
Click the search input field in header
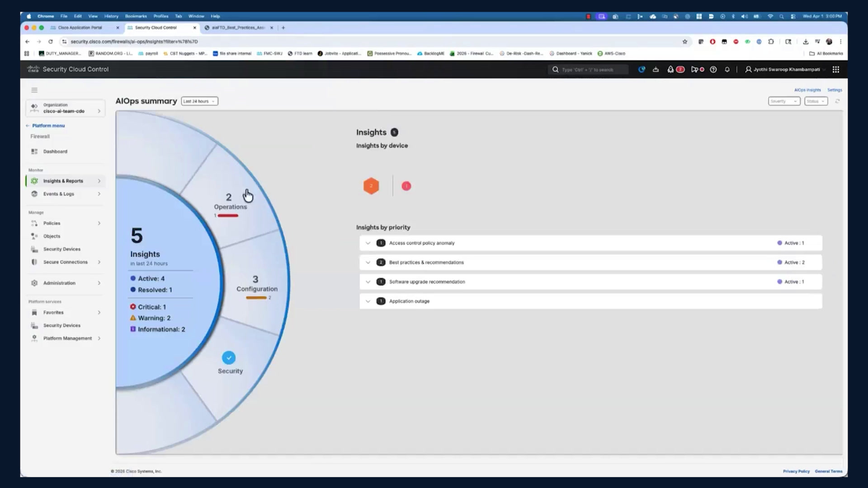[588, 70]
